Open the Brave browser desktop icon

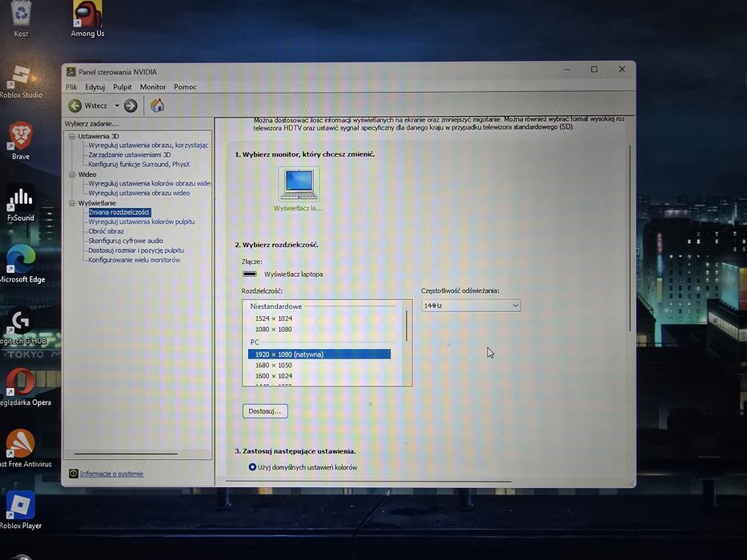tap(21, 141)
